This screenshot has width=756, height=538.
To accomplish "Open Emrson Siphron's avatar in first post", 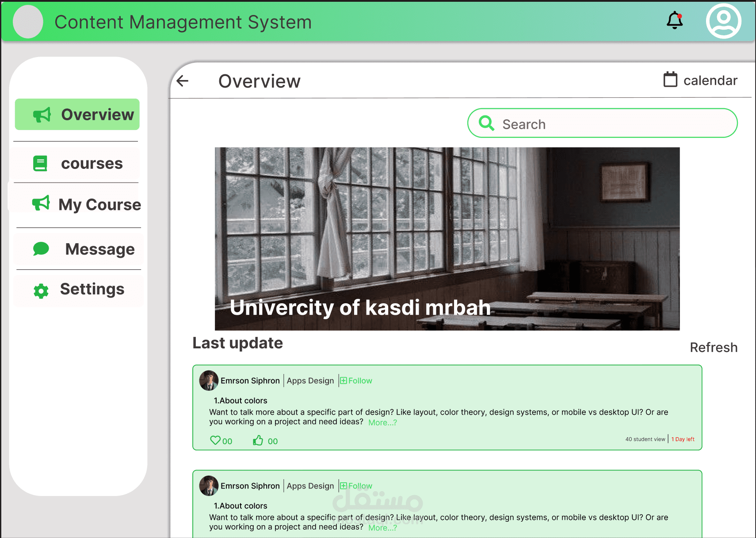I will coord(209,381).
